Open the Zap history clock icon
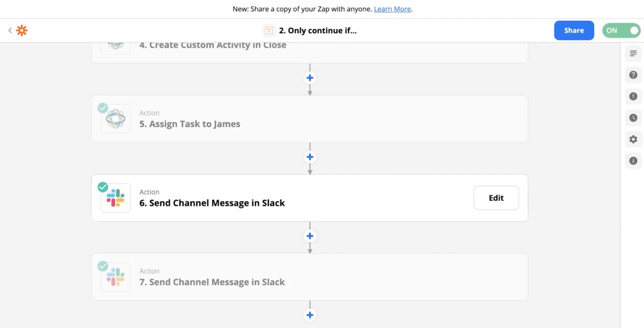The width and height of the screenshot is (644, 328). (x=633, y=118)
